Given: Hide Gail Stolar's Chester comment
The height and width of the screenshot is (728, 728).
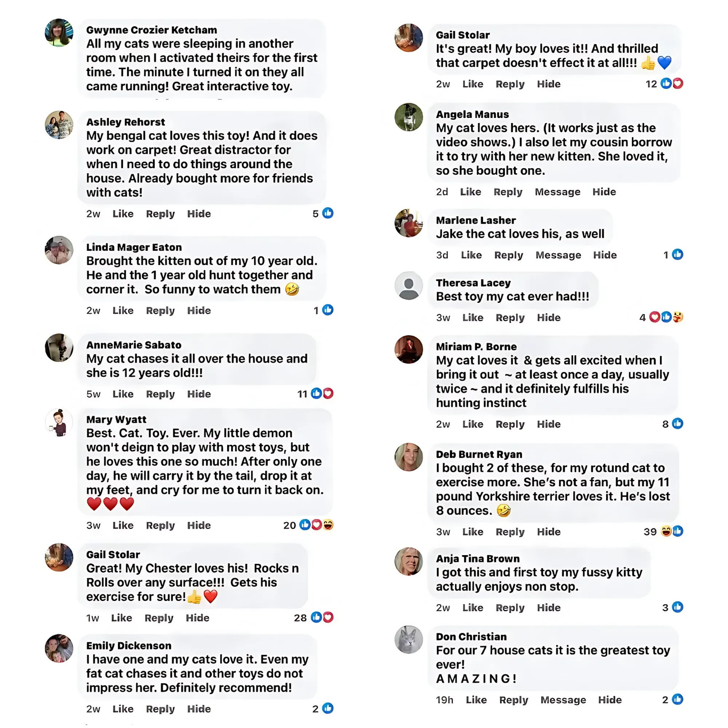Looking at the screenshot, I should click(x=197, y=618).
